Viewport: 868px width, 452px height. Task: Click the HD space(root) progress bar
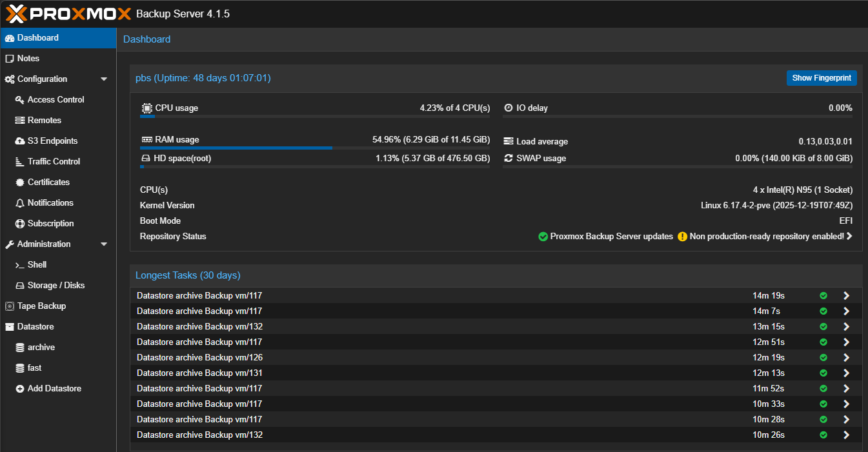coord(315,166)
